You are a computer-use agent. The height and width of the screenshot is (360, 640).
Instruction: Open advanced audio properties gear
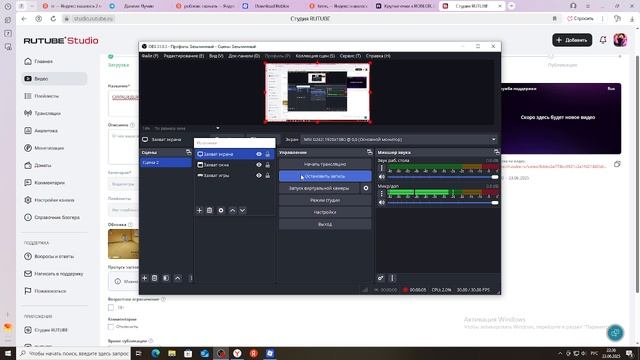(x=380, y=278)
